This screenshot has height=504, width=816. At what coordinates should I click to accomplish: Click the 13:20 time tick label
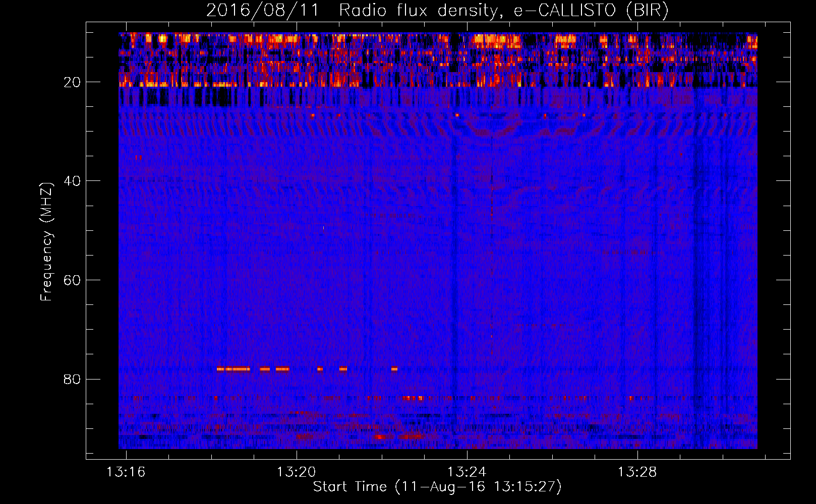(x=296, y=472)
